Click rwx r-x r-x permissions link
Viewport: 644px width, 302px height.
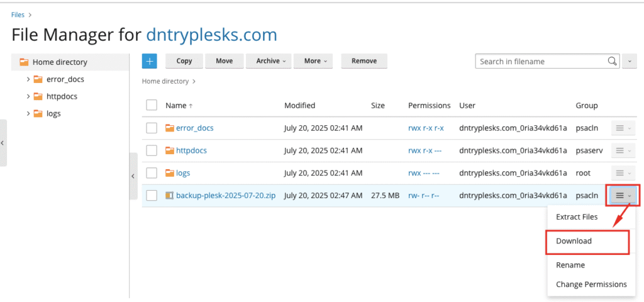click(x=426, y=128)
